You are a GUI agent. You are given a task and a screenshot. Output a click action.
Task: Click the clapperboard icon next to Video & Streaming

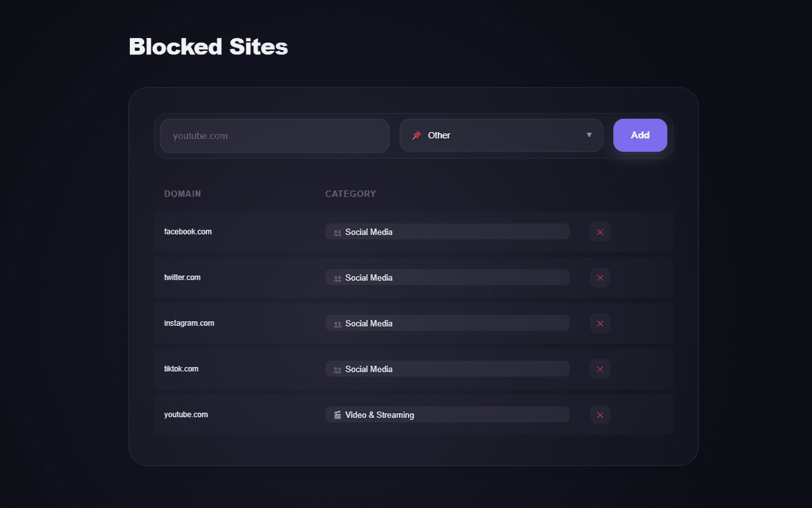pyautogui.click(x=337, y=414)
